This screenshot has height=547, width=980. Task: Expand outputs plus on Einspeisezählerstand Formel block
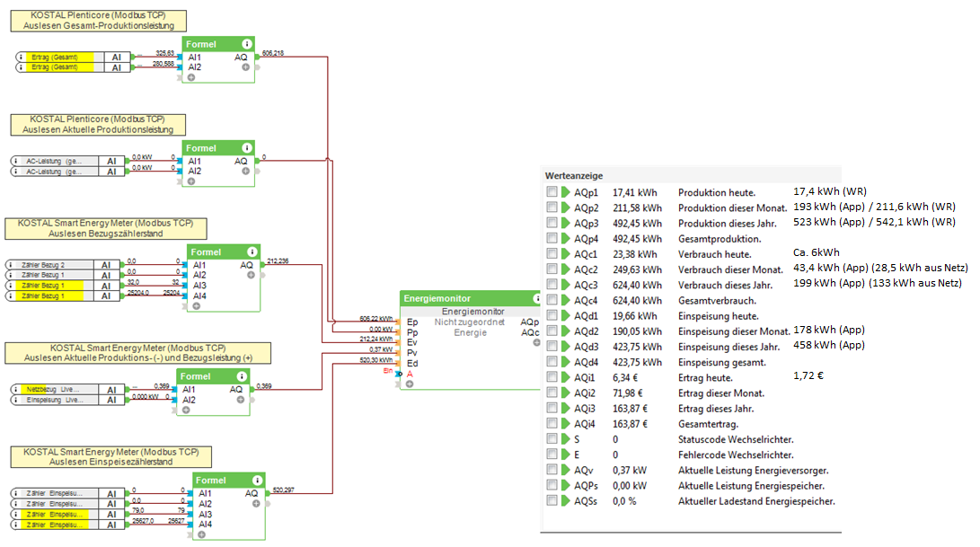255,504
